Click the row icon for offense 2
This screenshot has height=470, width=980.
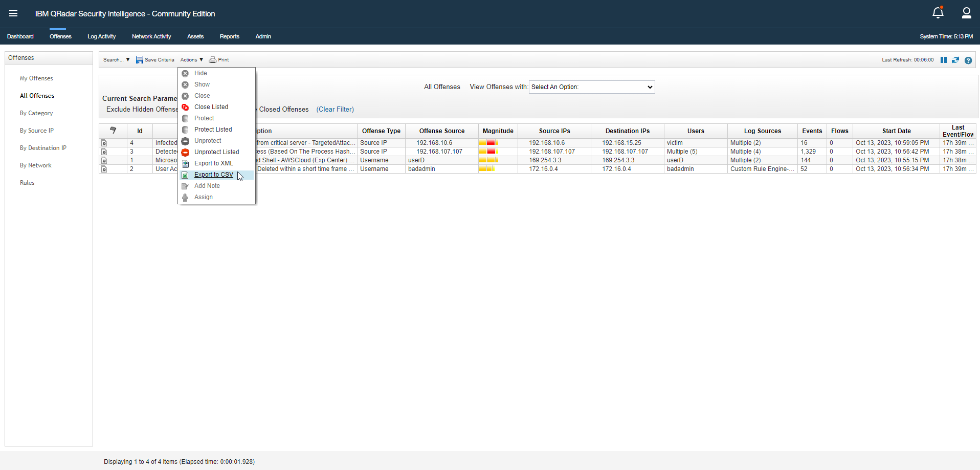click(x=104, y=169)
